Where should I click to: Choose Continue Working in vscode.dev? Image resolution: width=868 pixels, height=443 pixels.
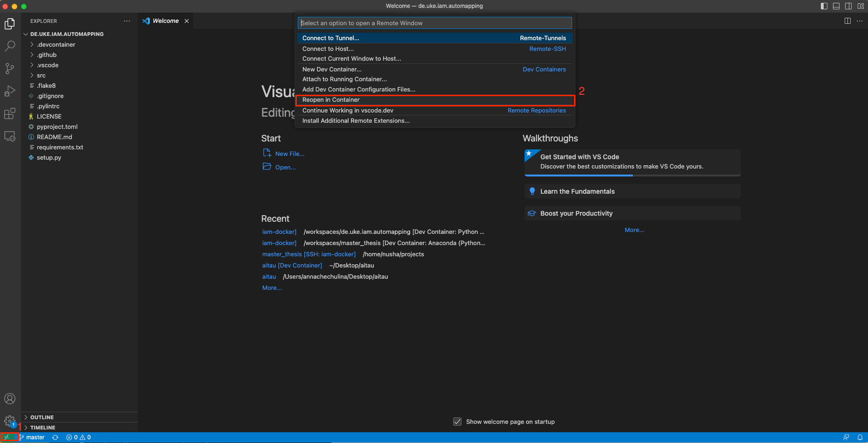434,111
